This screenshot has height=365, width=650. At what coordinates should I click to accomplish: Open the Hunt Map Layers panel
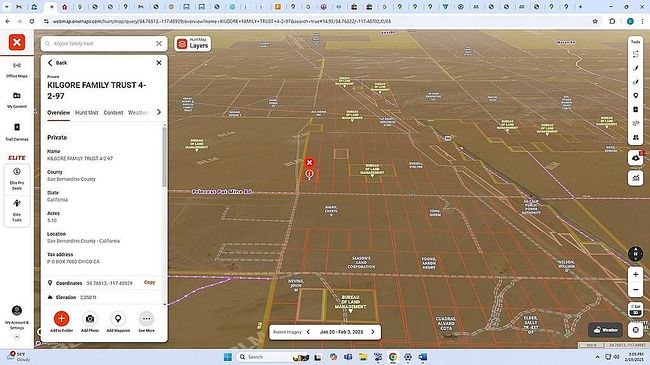click(x=193, y=44)
